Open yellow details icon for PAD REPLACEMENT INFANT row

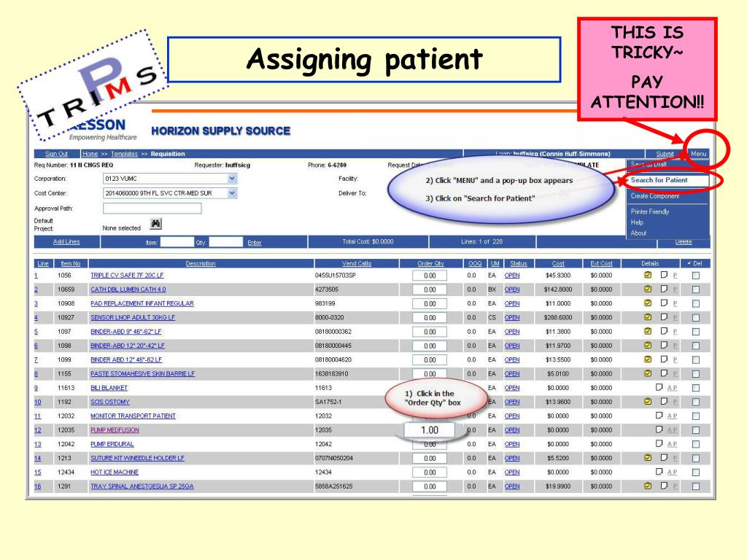click(x=648, y=303)
